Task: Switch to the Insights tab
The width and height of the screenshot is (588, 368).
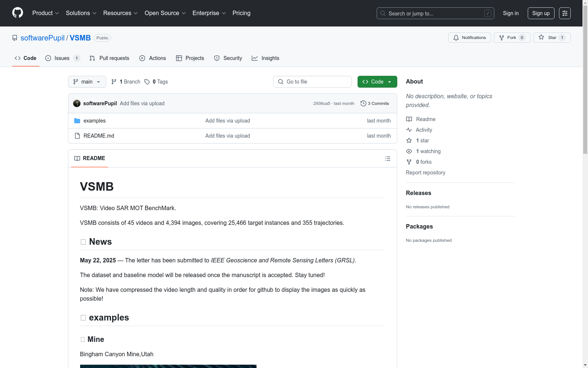Action: coord(265,58)
